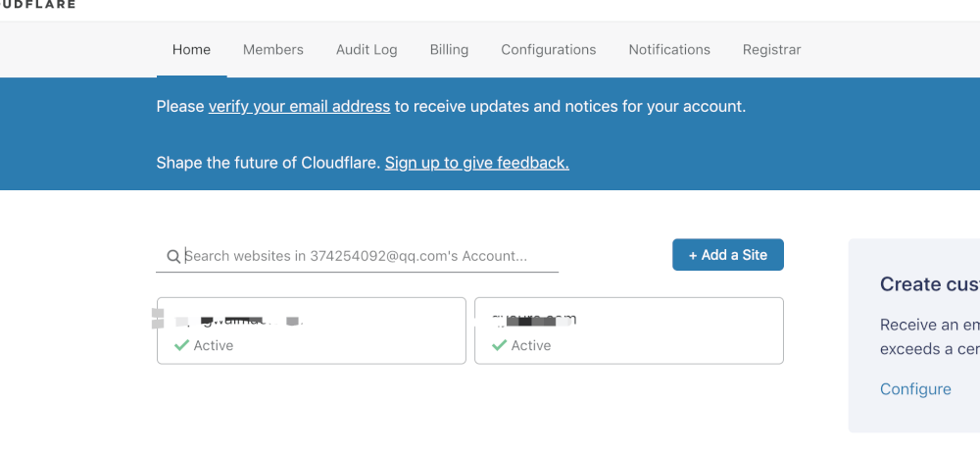The height and width of the screenshot is (456, 980).
Task: Open the Audit Log tab
Action: [367, 49]
